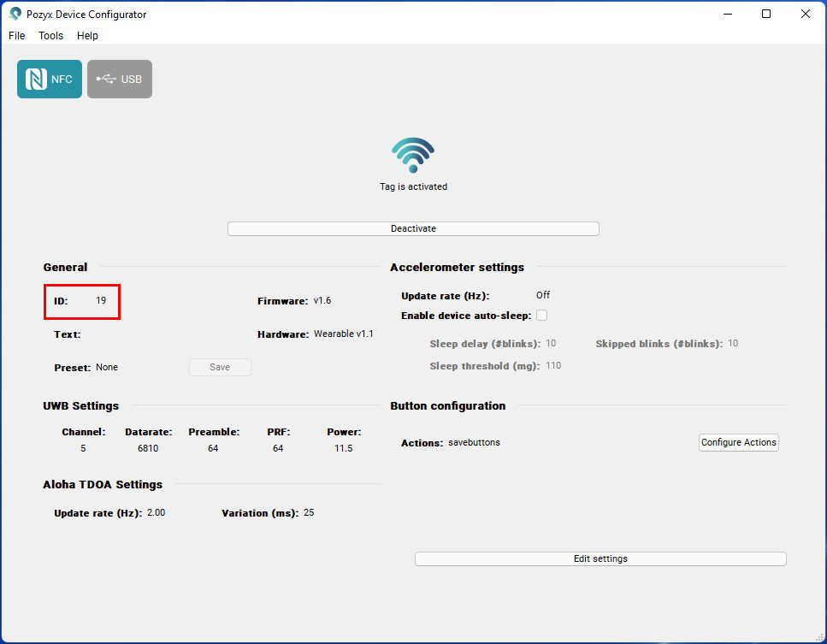Viewport: 827px width, 644px height.
Task: Click the savebuttons actions text
Action: [x=474, y=442]
